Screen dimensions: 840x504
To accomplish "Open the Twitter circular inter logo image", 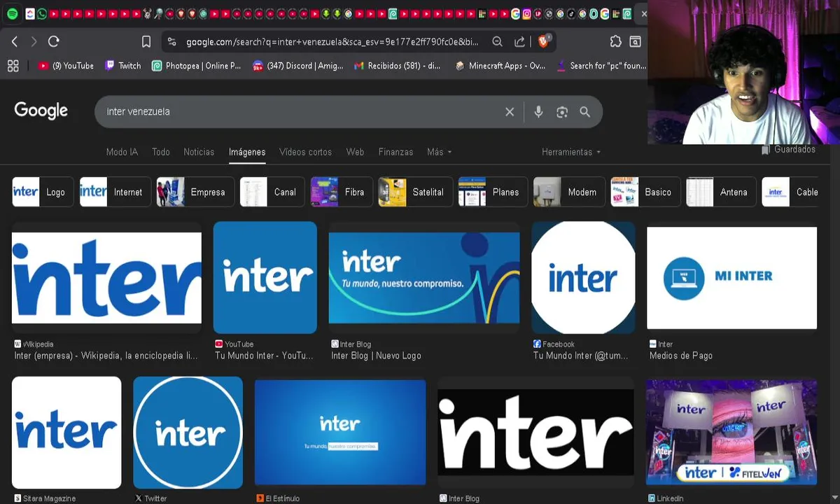I will (188, 433).
